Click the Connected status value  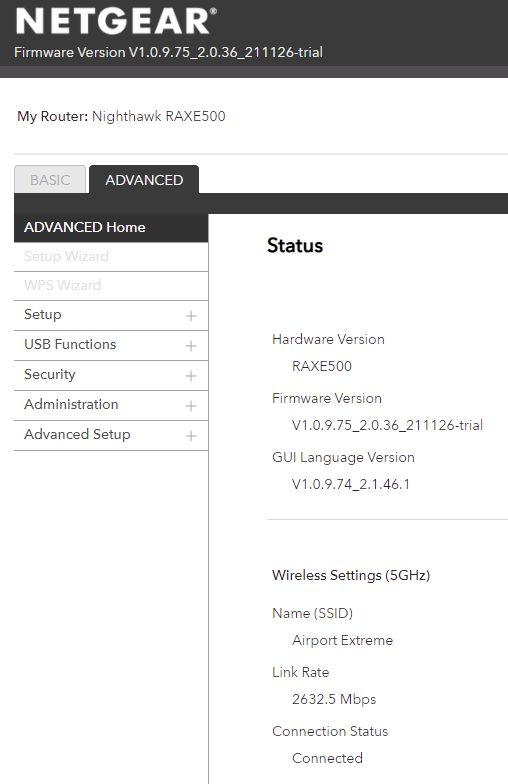point(328,758)
